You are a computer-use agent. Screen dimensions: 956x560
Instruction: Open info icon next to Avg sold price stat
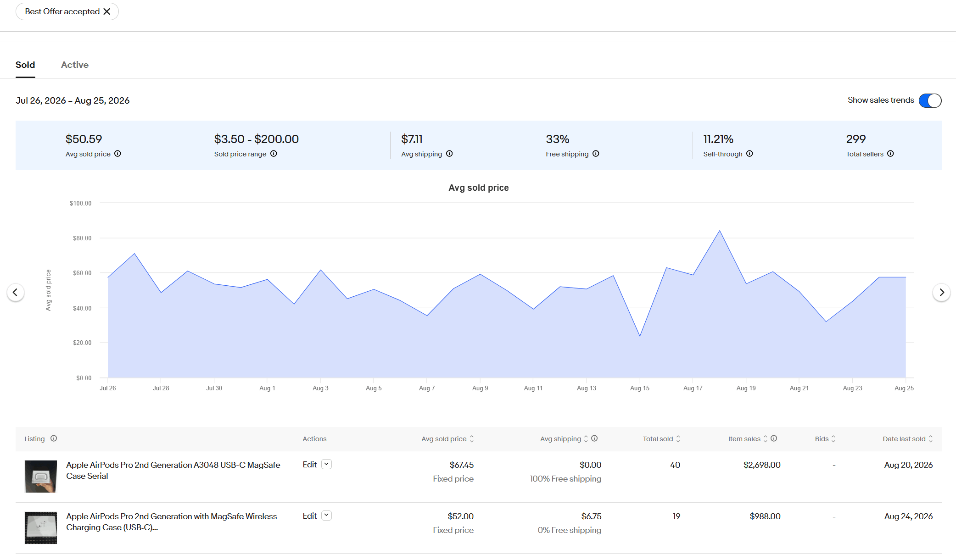coord(117,154)
